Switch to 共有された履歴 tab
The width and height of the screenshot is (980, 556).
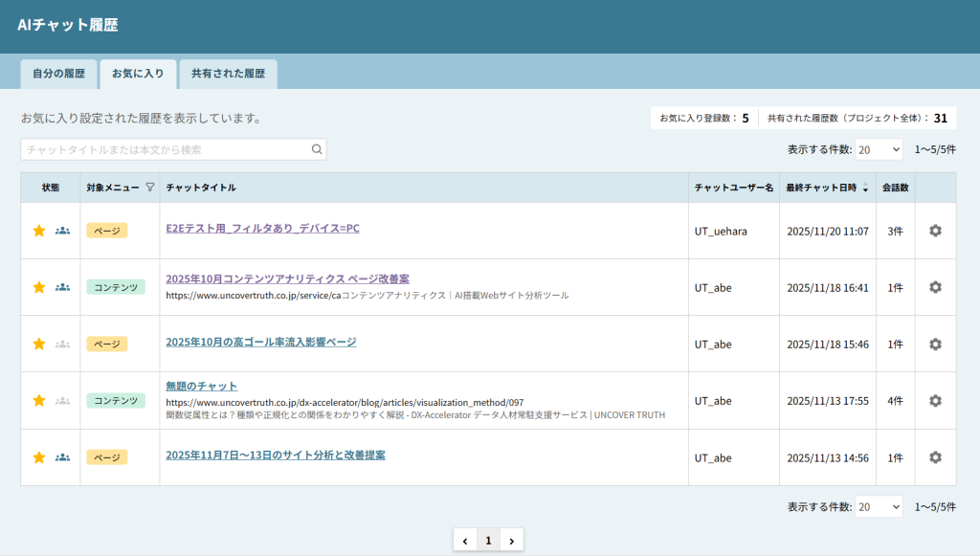point(228,74)
